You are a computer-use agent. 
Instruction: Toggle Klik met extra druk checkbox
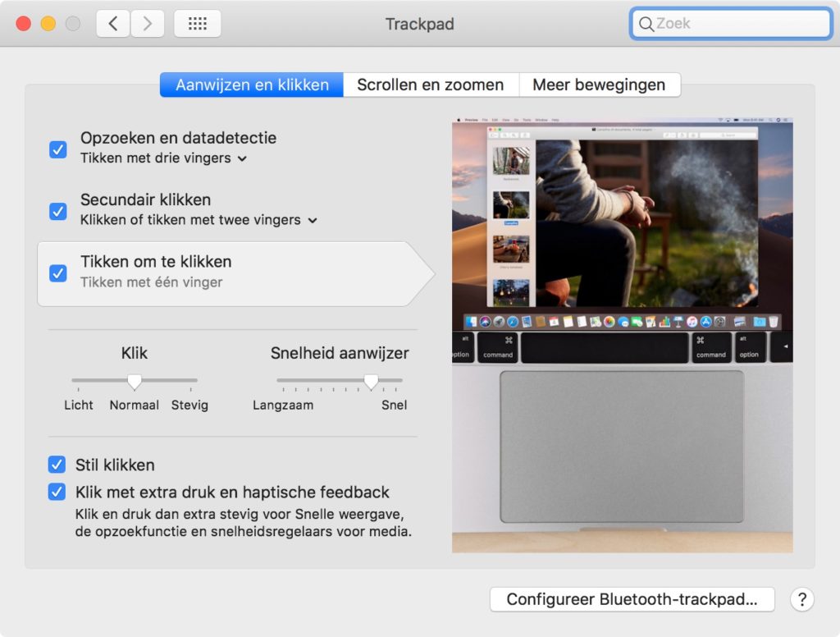click(x=57, y=493)
